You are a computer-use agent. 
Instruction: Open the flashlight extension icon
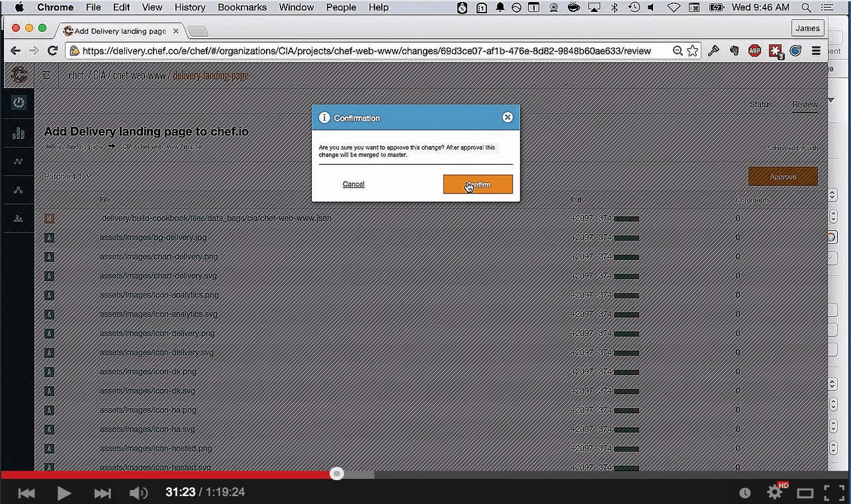(714, 51)
